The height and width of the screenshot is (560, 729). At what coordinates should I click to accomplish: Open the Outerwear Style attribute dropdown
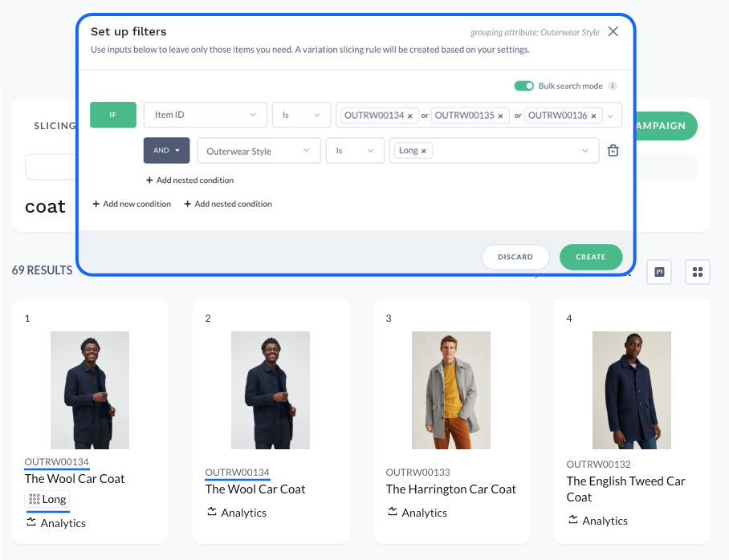(259, 151)
